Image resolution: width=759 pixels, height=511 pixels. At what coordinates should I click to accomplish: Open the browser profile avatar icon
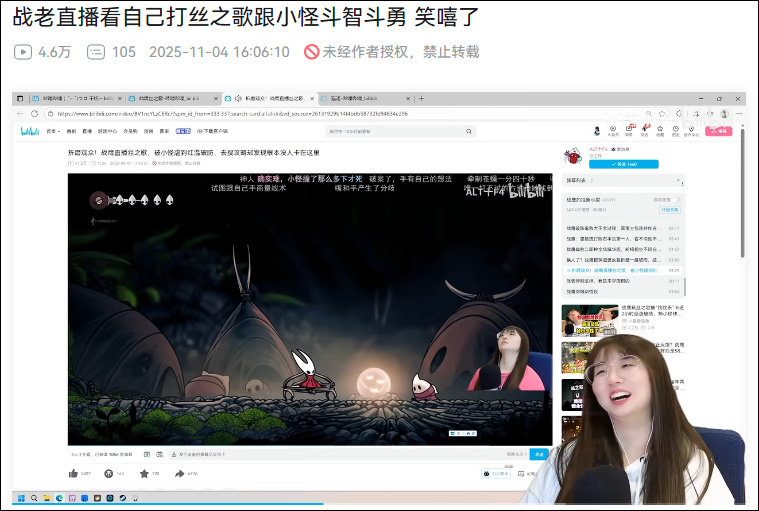pyautogui.click(x=724, y=113)
